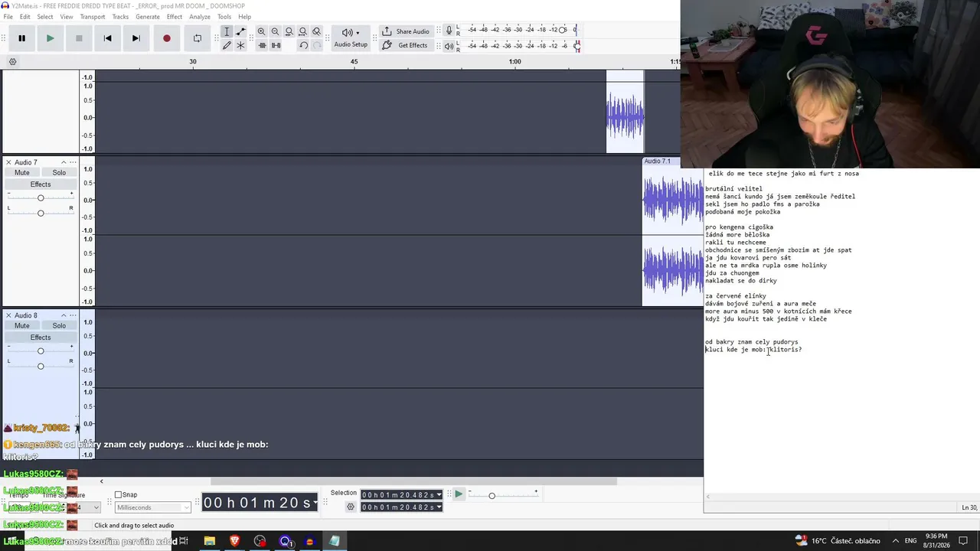Collapse the Audio 7 track
This screenshot has width=980, height=551.
(64, 162)
